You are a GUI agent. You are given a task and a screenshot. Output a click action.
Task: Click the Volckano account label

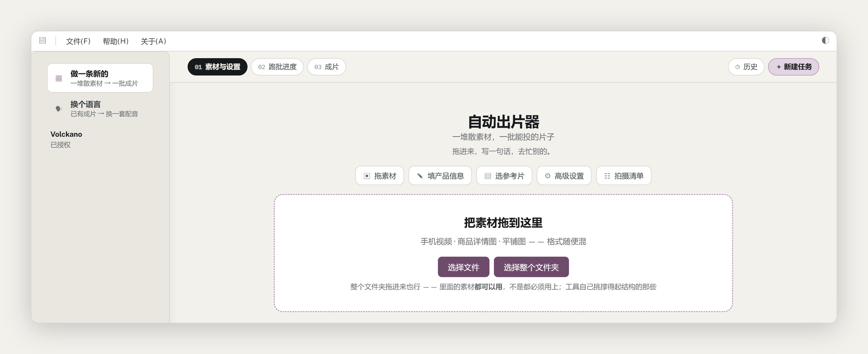click(x=66, y=134)
